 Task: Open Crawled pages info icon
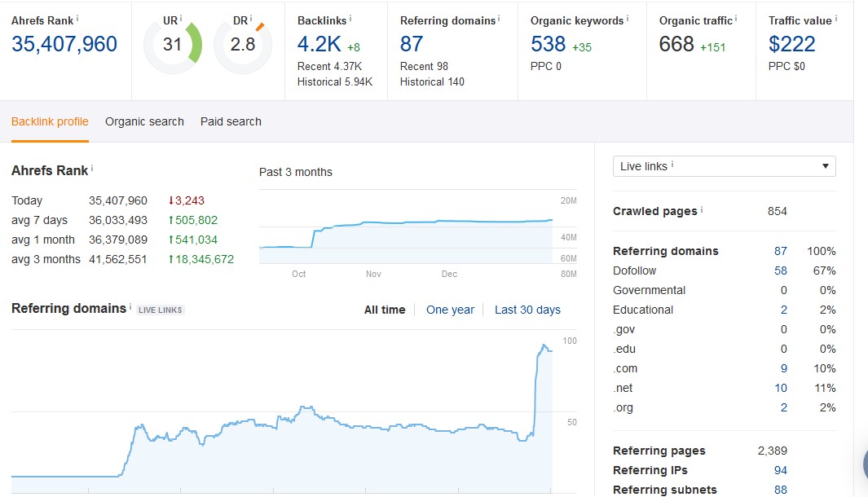click(x=702, y=209)
